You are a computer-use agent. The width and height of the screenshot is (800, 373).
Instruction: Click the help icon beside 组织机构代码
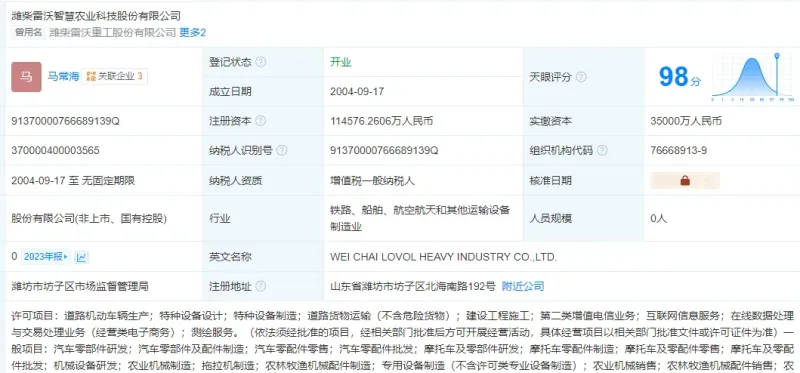click(x=602, y=151)
